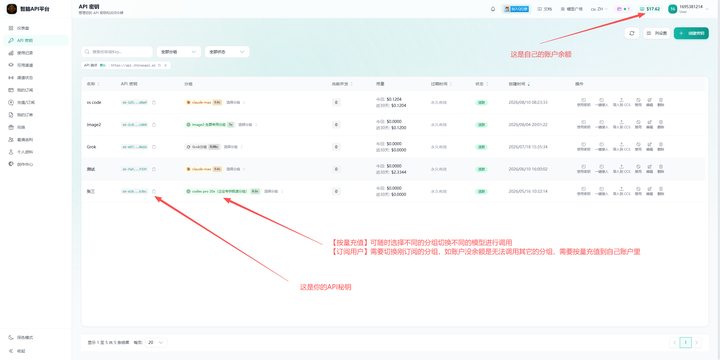Open the per-page 20 dropdown
Image resolution: width=720 pixels, height=360 pixels.
click(x=156, y=343)
